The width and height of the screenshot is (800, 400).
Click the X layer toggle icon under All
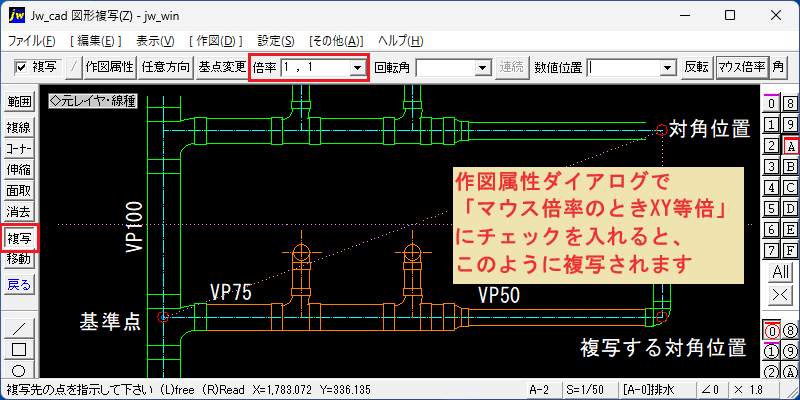[x=781, y=294]
